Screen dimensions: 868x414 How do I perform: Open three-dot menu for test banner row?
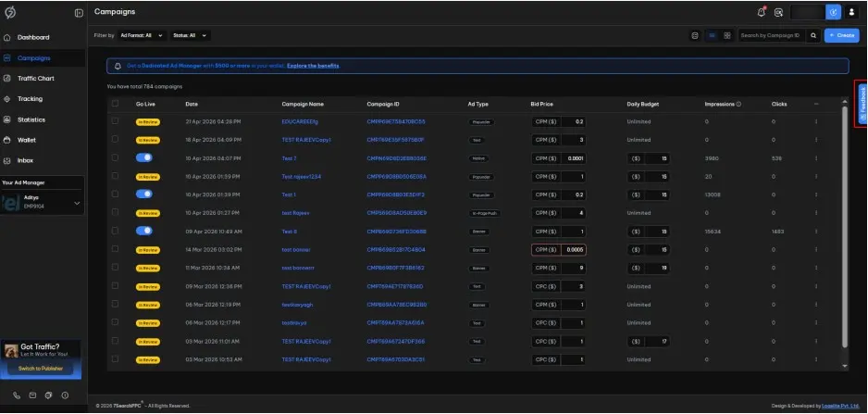(x=816, y=249)
